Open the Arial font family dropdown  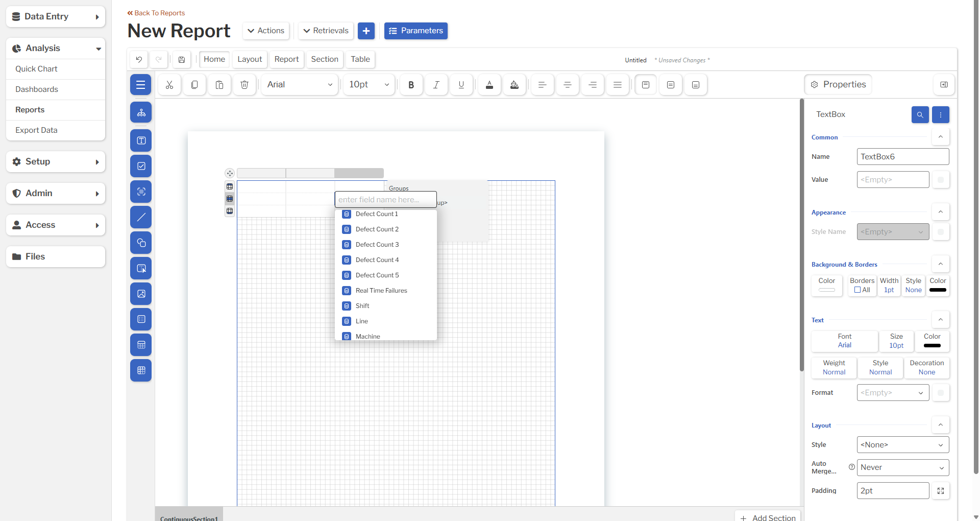click(x=299, y=85)
